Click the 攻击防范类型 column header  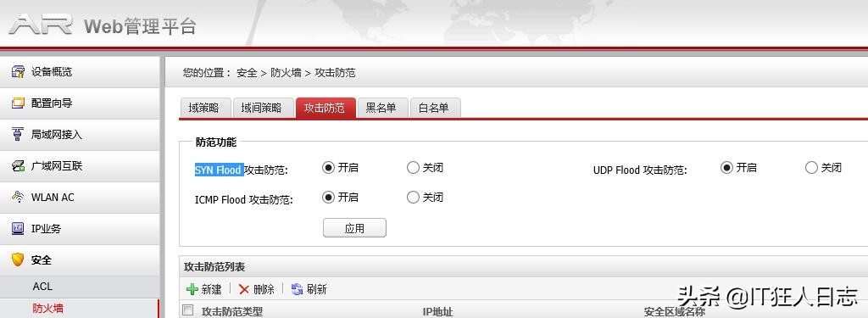point(232,312)
